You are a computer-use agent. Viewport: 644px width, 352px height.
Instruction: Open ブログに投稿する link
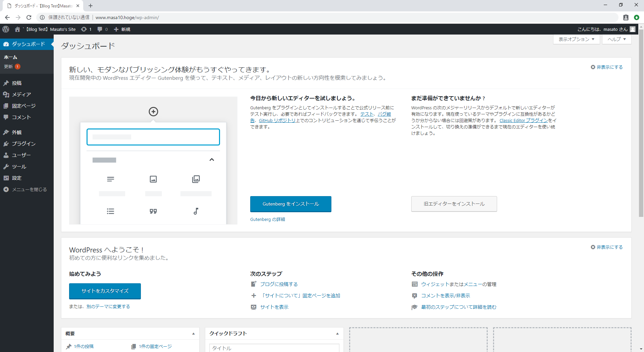pyautogui.click(x=279, y=284)
